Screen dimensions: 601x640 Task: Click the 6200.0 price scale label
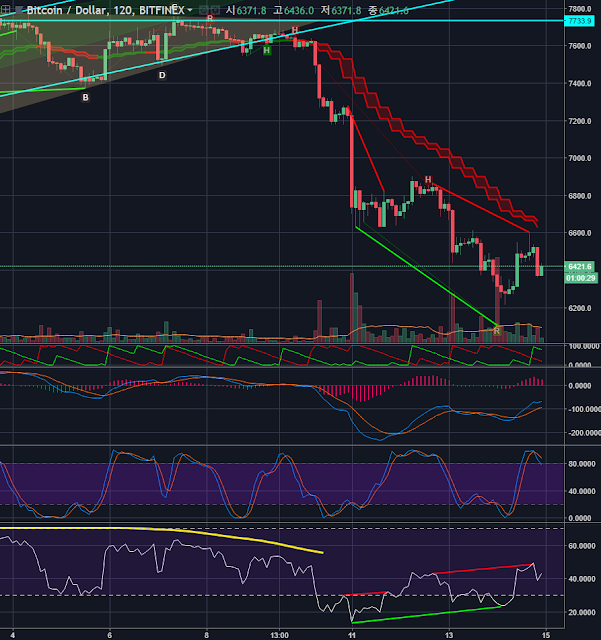tap(580, 308)
